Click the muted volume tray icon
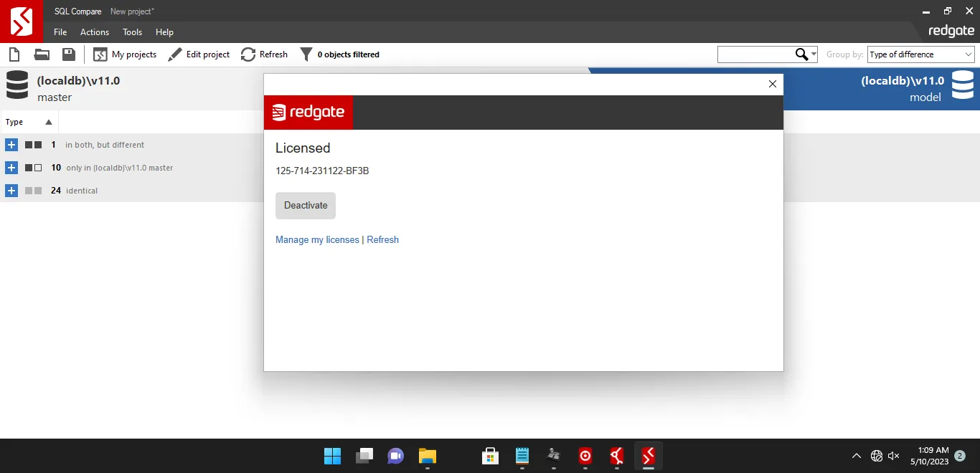This screenshot has width=980, height=473. 894,456
